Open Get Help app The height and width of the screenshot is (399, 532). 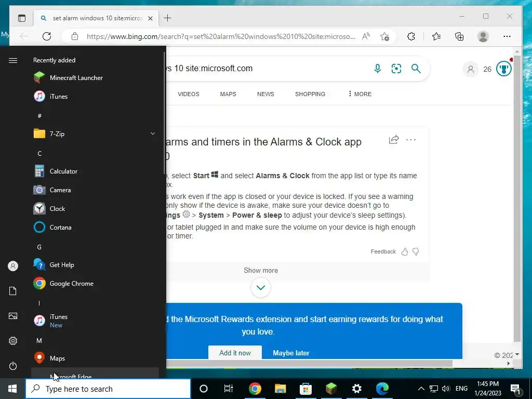point(95,264)
